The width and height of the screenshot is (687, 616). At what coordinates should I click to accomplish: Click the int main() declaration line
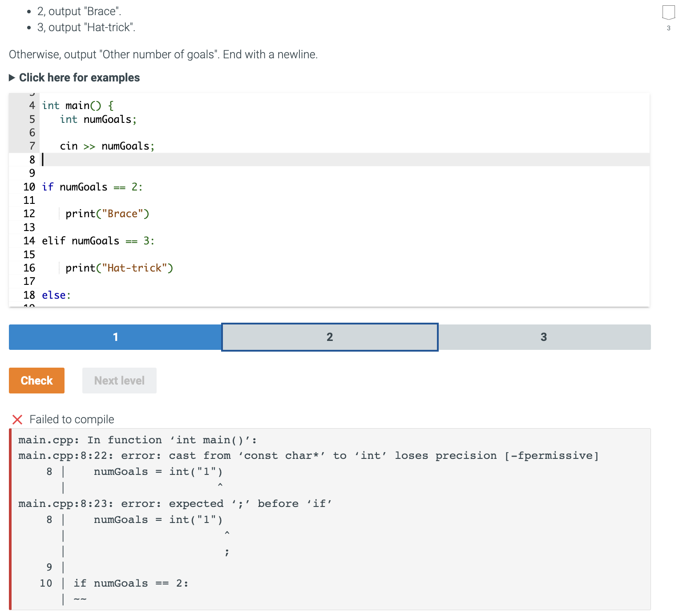[x=77, y=105]
